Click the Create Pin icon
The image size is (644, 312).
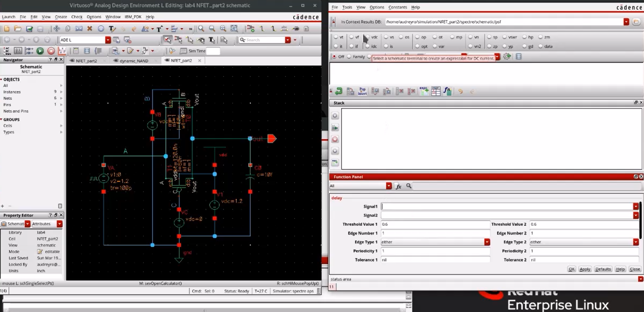[x=296, y=29]
